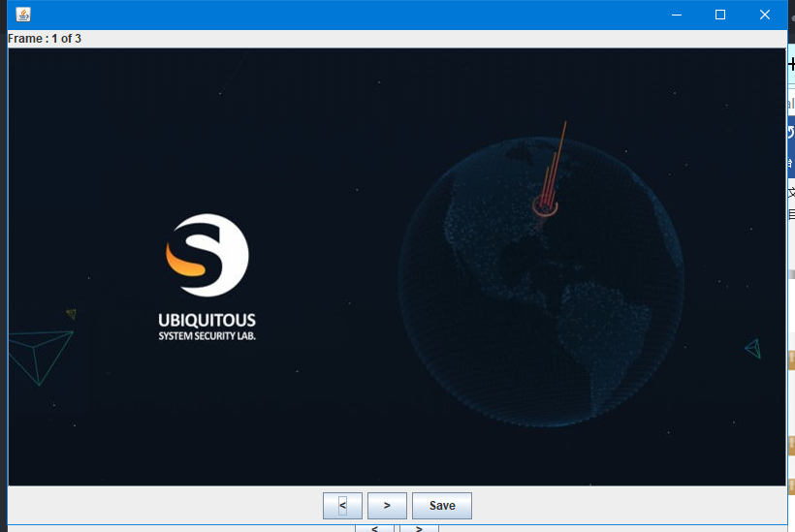Save the current frame

point(441,506)
